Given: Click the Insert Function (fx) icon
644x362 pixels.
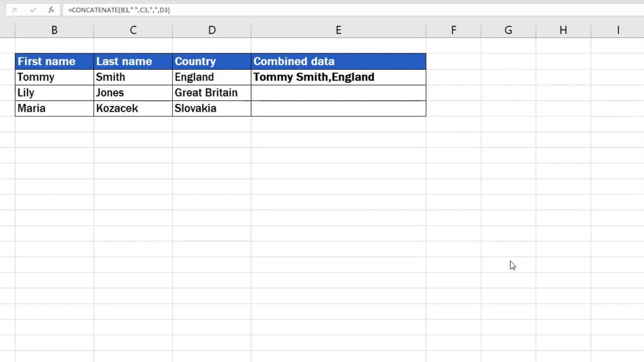Looking at the screenshot, I should pyautogui.click(x=51, y=10).
